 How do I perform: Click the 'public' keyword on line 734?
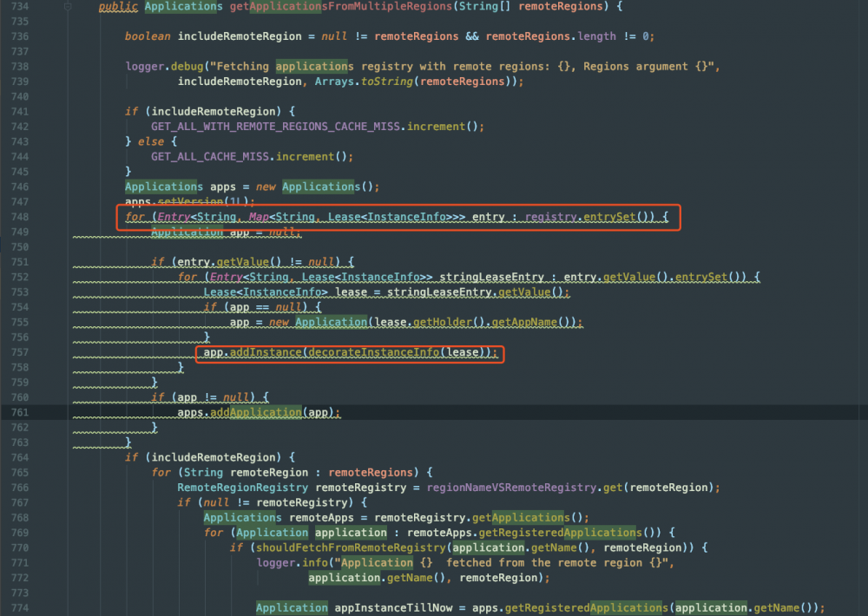click(118, 7)
